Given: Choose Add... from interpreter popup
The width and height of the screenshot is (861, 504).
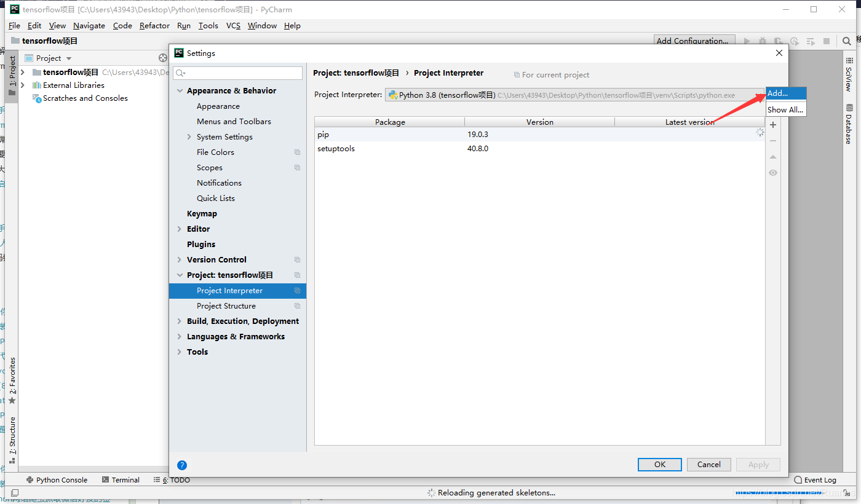Looking at the screenshot, I should coord(786,93).
